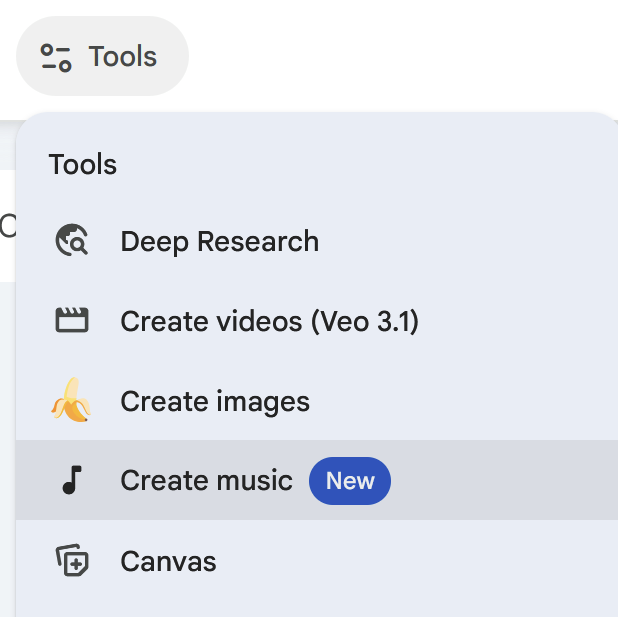Click the music note icon
This screenshot has width=618, height=617.
coord(72,480)
